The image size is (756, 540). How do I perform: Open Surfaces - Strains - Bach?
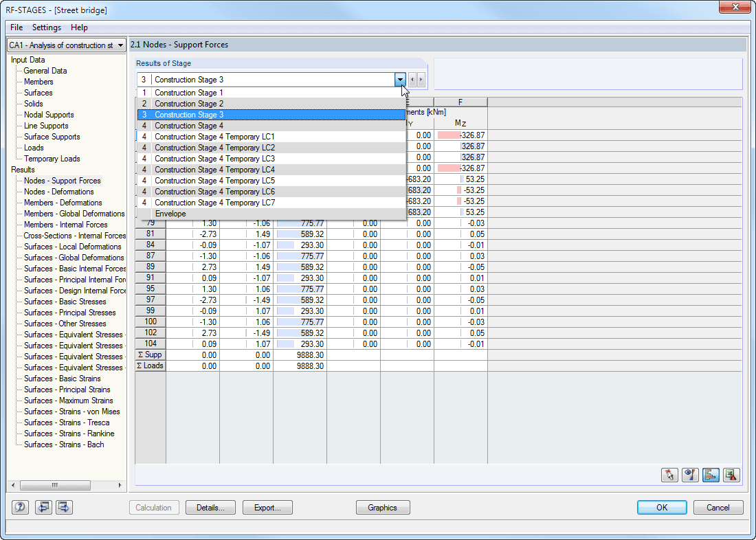point(64,445)
